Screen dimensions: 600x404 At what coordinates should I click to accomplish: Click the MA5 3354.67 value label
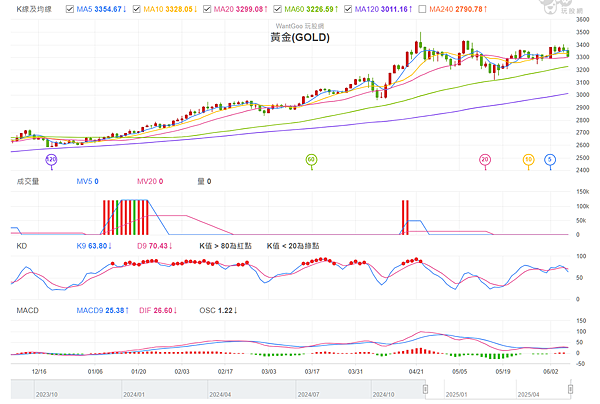point(101,9)
